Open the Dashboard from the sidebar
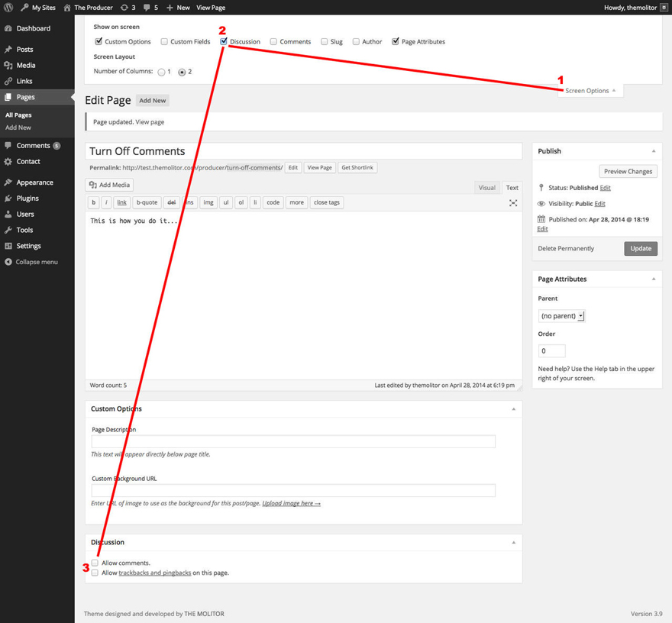 33,28
